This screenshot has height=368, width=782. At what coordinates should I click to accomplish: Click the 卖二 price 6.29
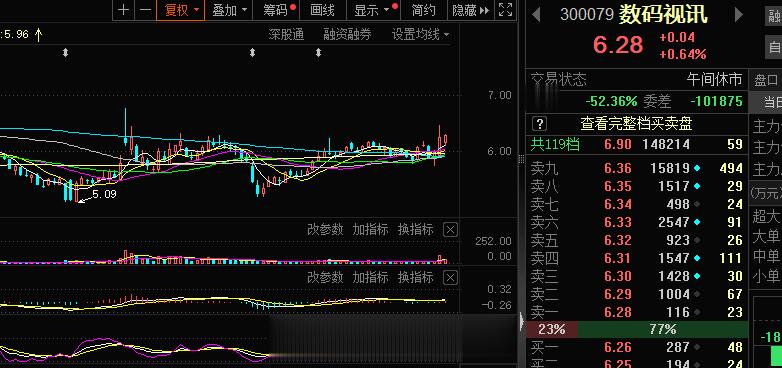coord(617,294)
